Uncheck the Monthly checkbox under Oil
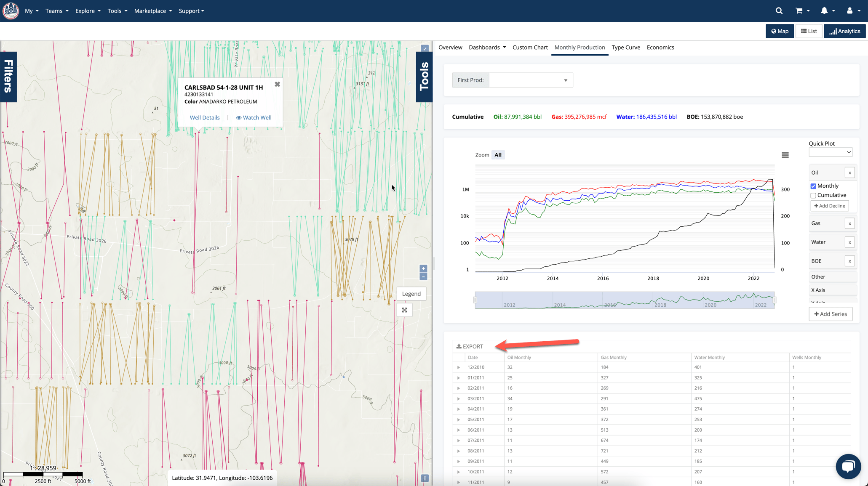Image resolution: width=868 pixels, height=486 pixels. (x=813, y=186)
